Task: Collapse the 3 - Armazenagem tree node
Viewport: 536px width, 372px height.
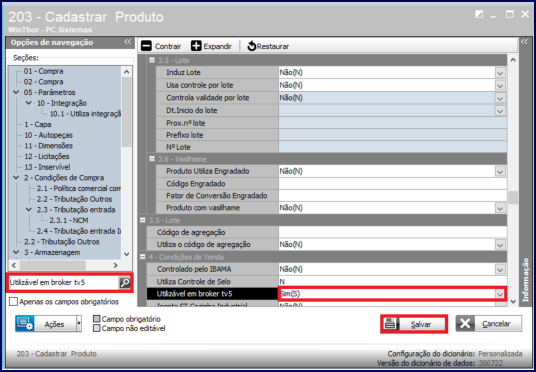Action: point(16,252)
